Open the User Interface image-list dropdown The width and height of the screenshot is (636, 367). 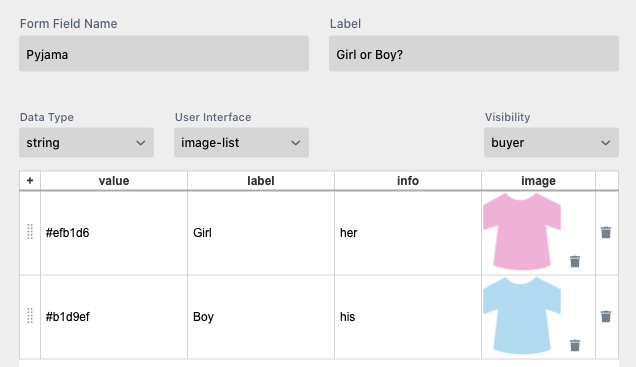pyautogui.click(x=241, y=143)
